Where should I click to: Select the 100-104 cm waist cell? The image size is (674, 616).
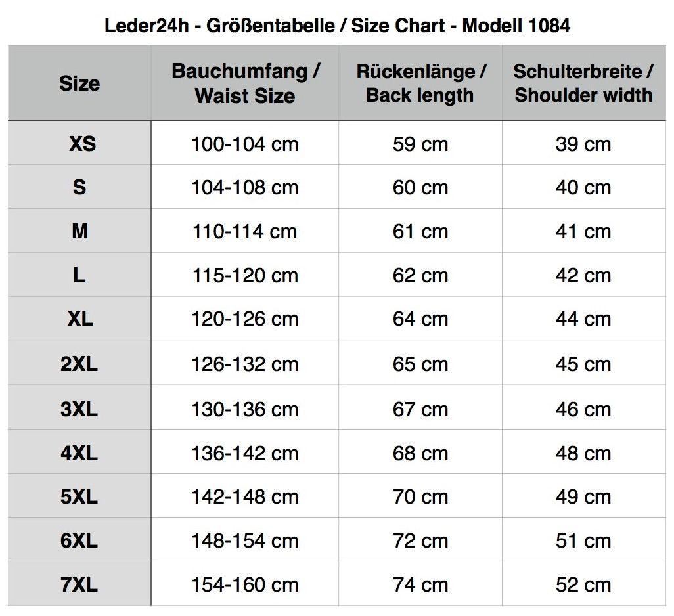(x=244, y=144)
